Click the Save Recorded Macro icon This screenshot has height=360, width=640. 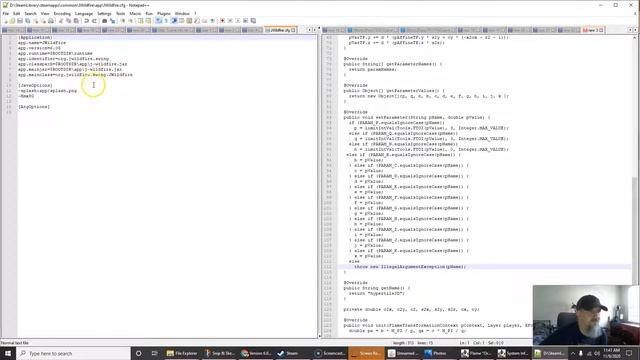click(x=253, y=20)
